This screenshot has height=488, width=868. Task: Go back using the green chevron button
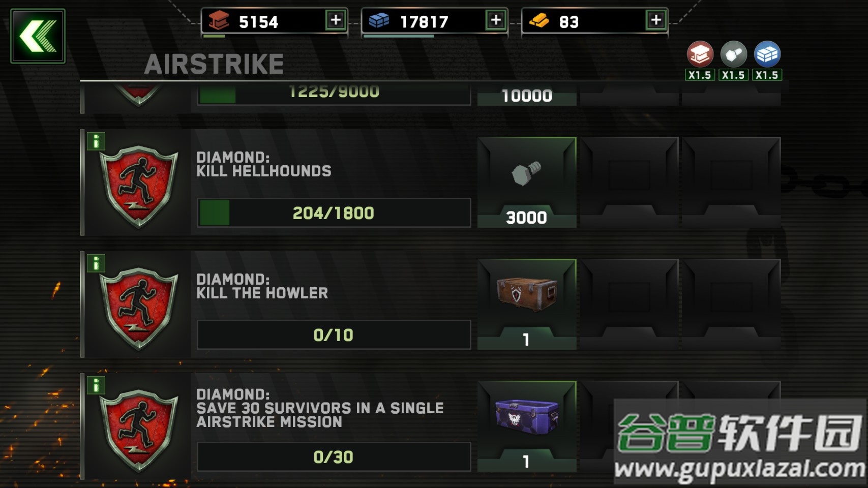[x=38, y=36]
